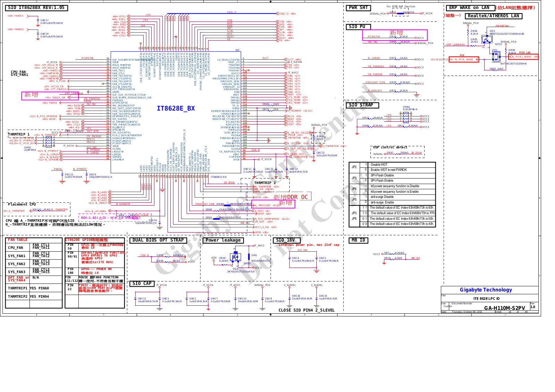Click the "SYS_FAN2" row in fan table
The image size is (555, 392).
coord(34,264)
